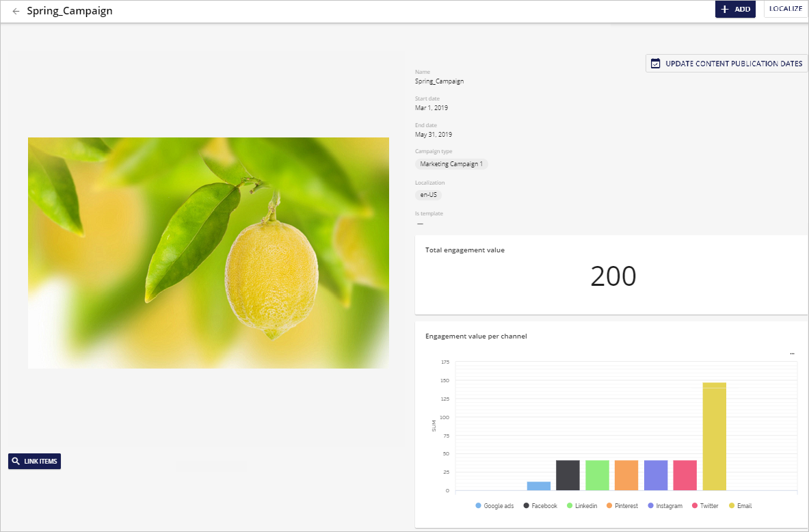Open the chart options ellipsis menu

pyautogui.click(x=792, y=352)
